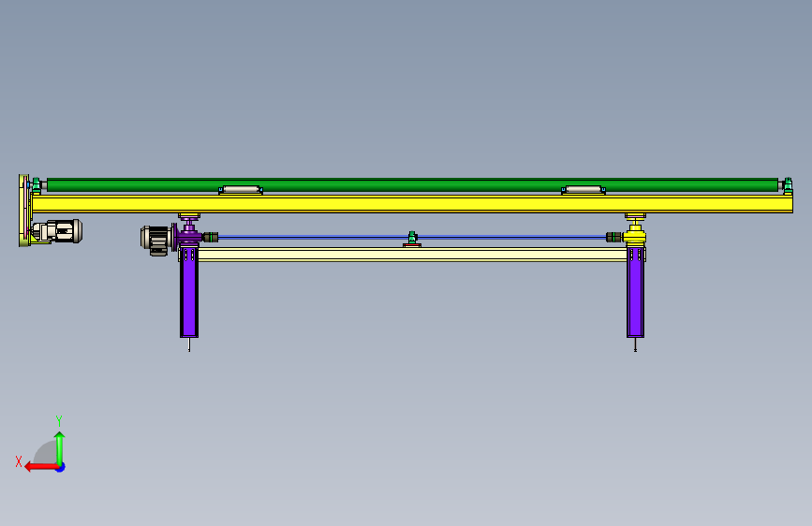Click the foot pin below the right leg
This screenshot has width=812, height=526.
pyautogui.click(x=635, y=344)
